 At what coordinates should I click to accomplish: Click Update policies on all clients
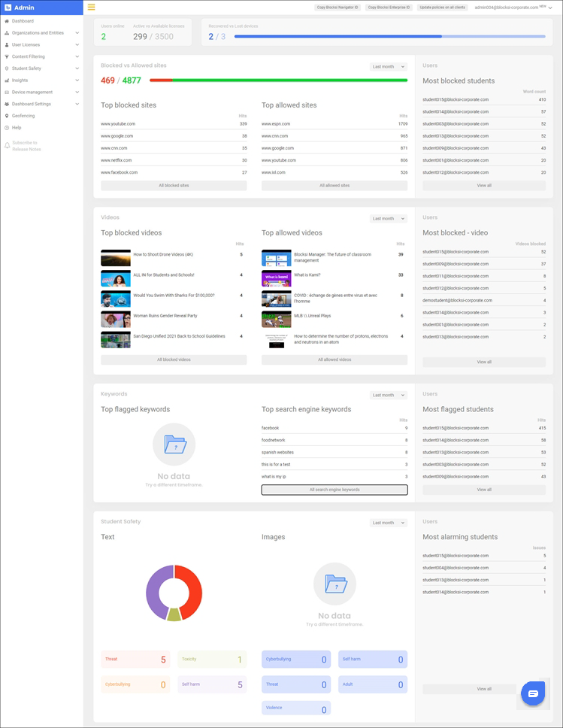442,8
